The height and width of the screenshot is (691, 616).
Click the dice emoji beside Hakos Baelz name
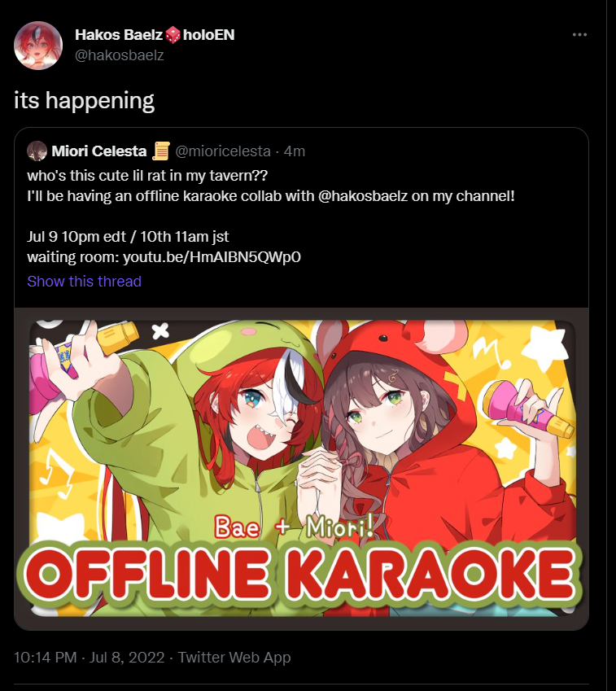pyautogui.click(x=173, y=35)
